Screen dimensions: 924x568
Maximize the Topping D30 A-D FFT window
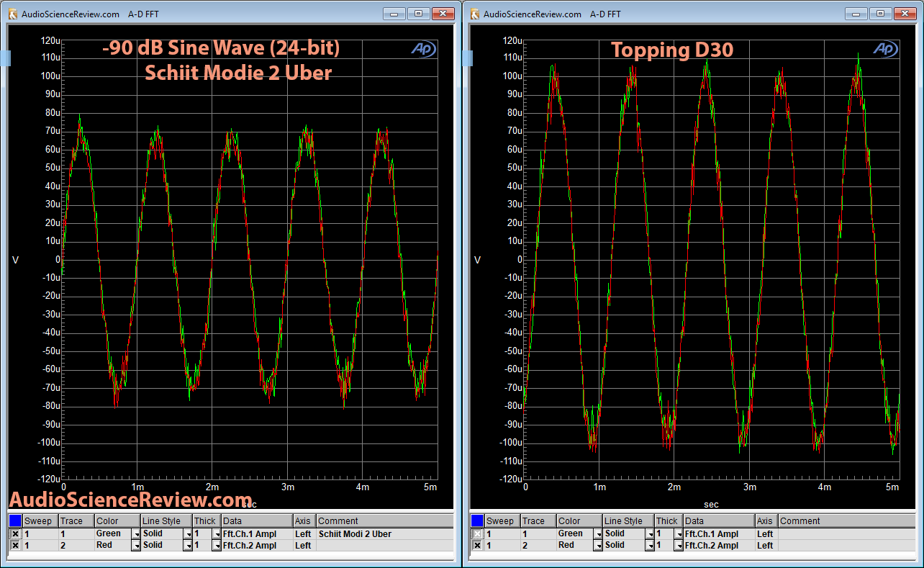pyautogui.click(x=879, y=13)
